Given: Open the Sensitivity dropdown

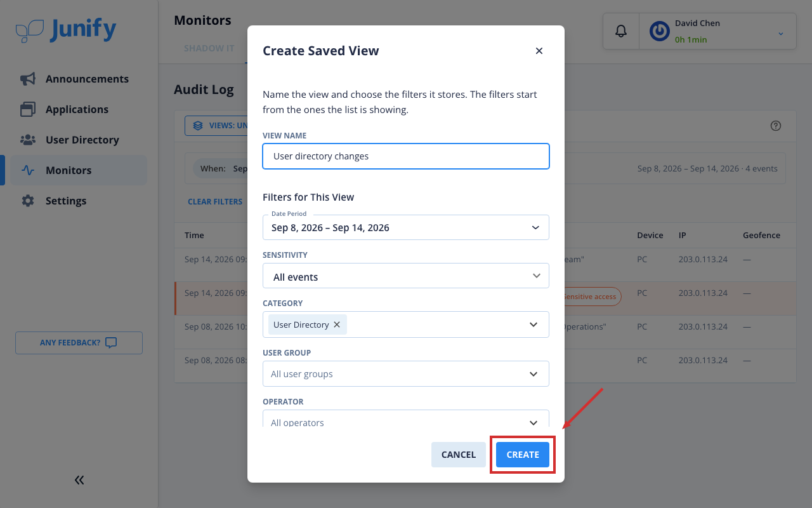Looking at the screenshot, I should click(x=406, y=276).
